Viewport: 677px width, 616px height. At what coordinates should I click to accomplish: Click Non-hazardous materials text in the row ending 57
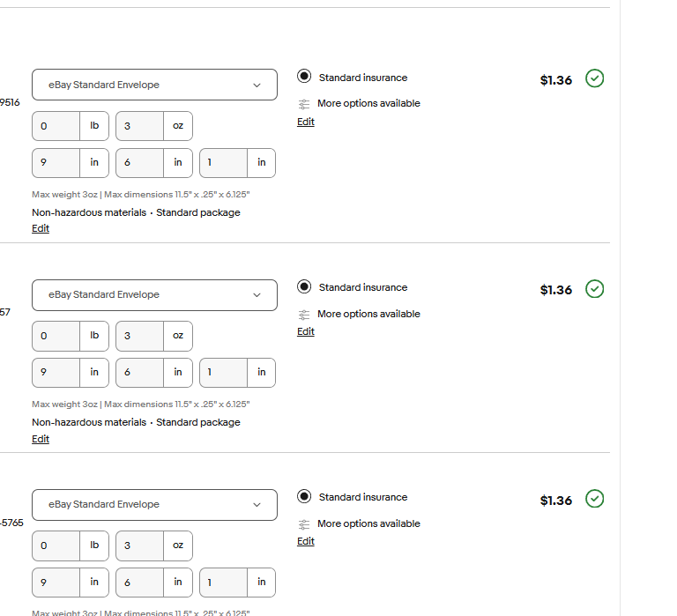(89, 423)
